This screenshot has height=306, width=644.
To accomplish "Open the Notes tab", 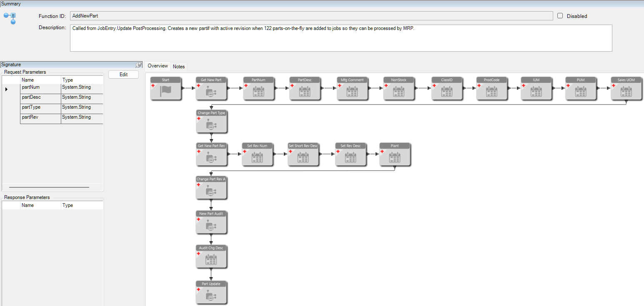I will point(179,66).
